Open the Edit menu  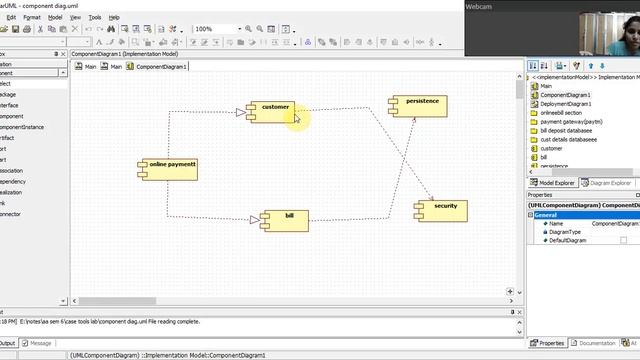pyautogui.click(x=11, y=18)
